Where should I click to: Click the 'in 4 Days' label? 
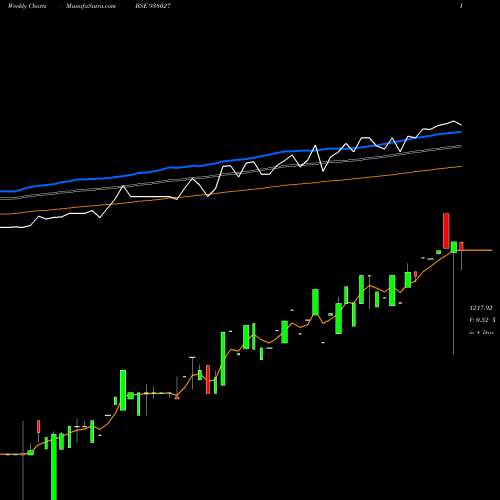click(481, 332)
